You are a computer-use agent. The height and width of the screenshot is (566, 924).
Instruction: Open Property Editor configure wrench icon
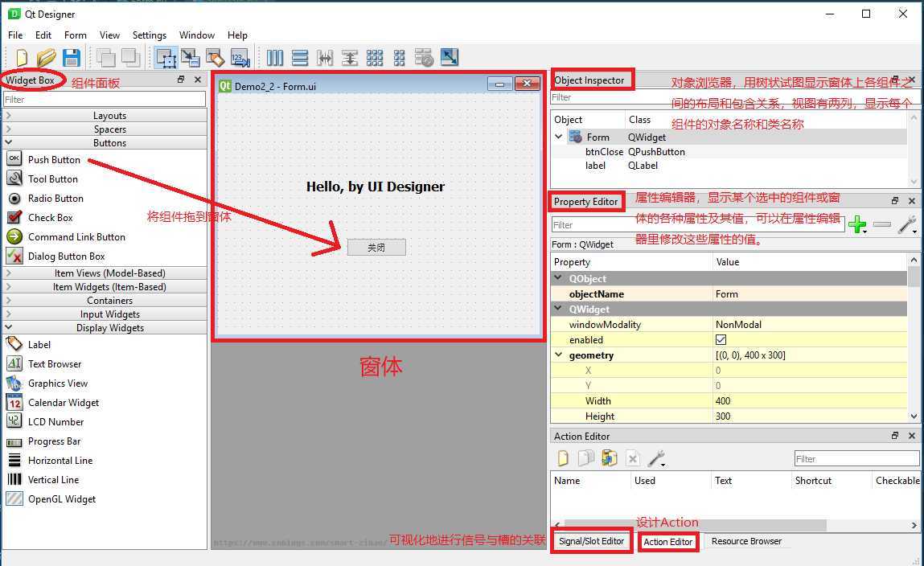tap(907, 224)
